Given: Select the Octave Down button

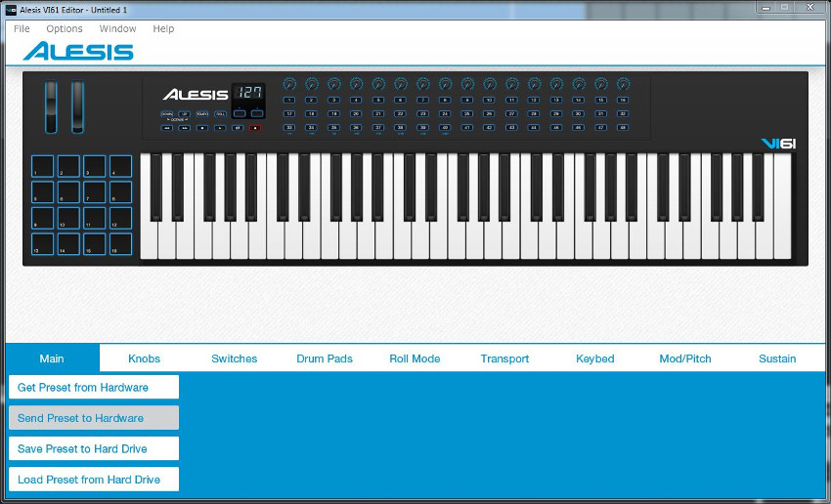Looking at the screenshot, I should click(x=167, y=114).
